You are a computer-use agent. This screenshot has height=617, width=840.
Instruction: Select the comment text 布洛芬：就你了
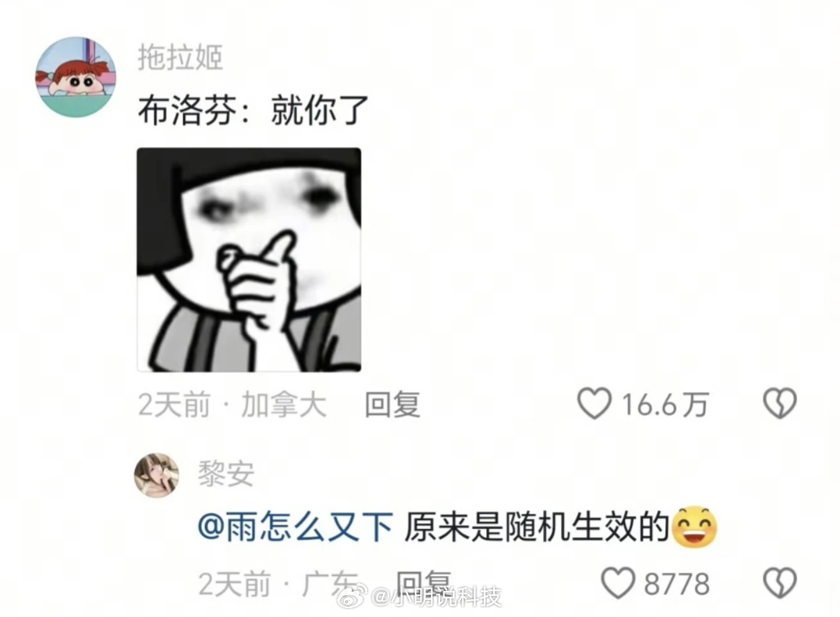(254, 111)
